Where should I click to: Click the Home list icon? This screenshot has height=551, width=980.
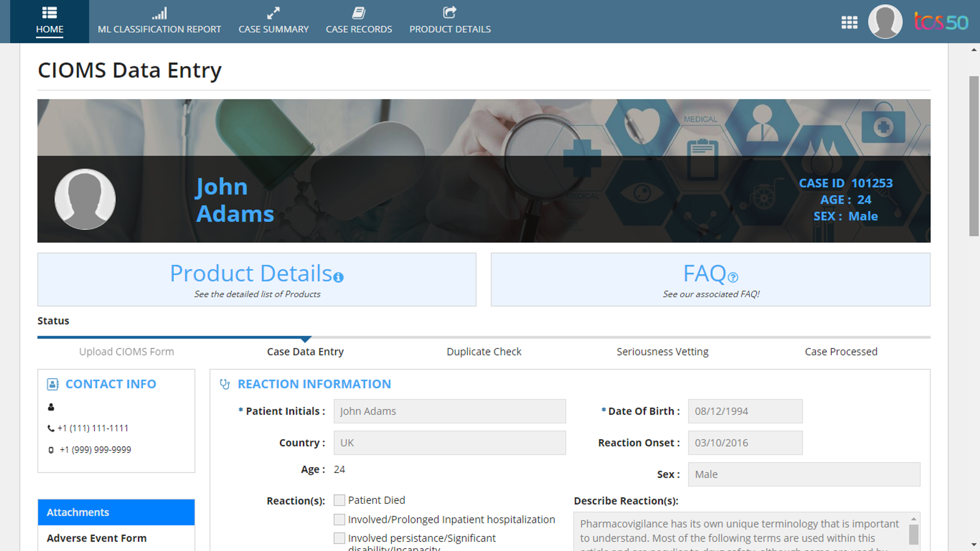(50, 13)
